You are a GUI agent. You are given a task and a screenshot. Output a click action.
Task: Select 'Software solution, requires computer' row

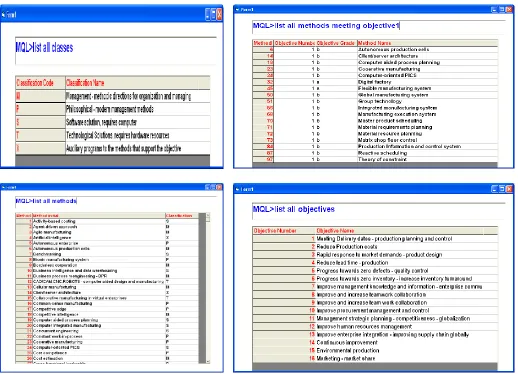113,122
